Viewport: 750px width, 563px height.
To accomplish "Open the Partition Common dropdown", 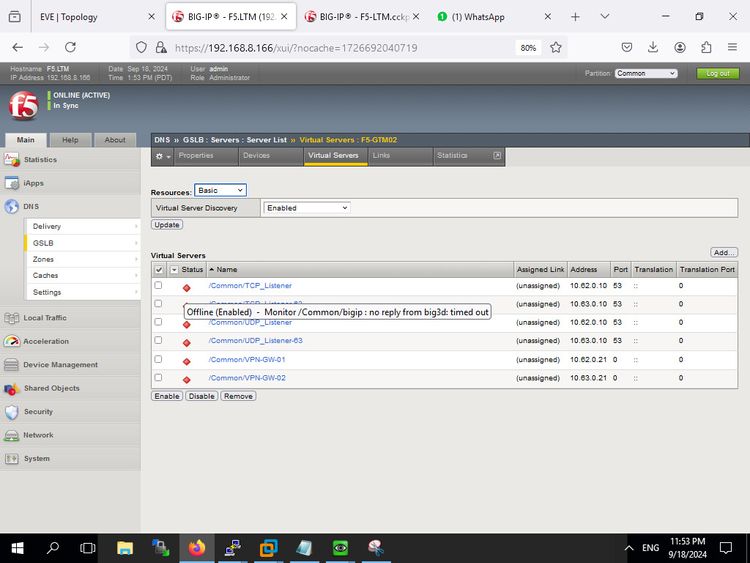I will point(646,73).
